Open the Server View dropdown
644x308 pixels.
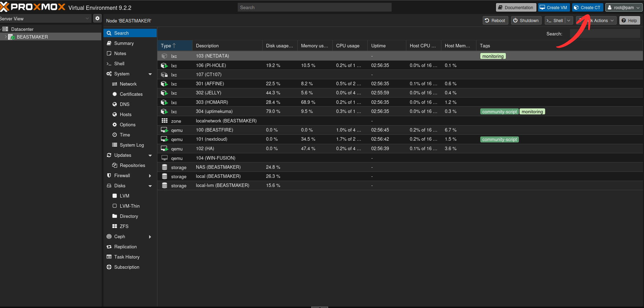87,18
